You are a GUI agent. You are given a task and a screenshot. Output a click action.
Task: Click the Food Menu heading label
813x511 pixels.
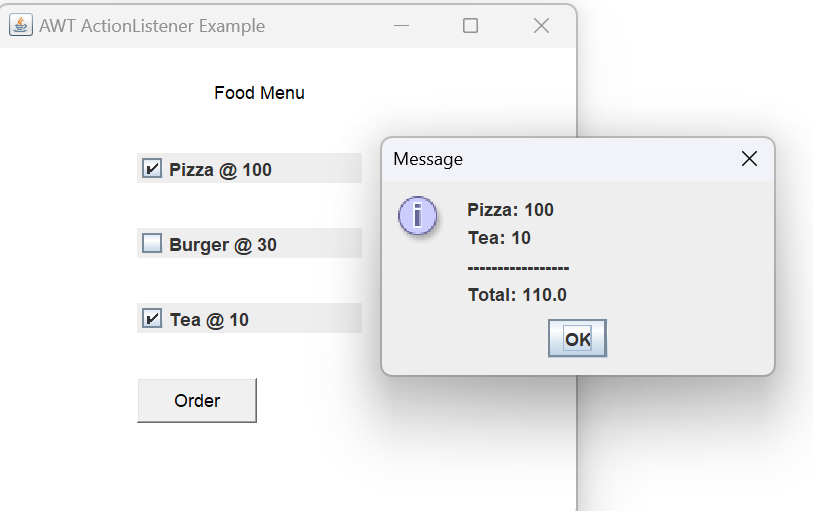coord(259,93)
